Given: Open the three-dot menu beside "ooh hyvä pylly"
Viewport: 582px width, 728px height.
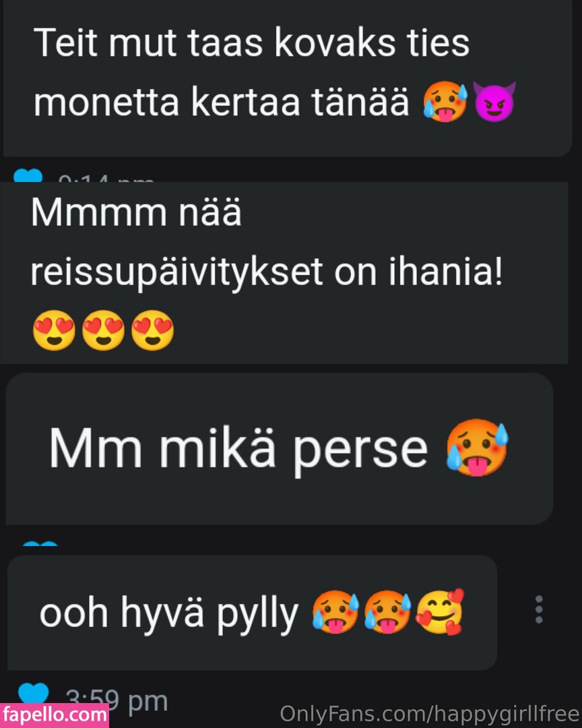Looking at the screenshot, I should tap(539, 609).
